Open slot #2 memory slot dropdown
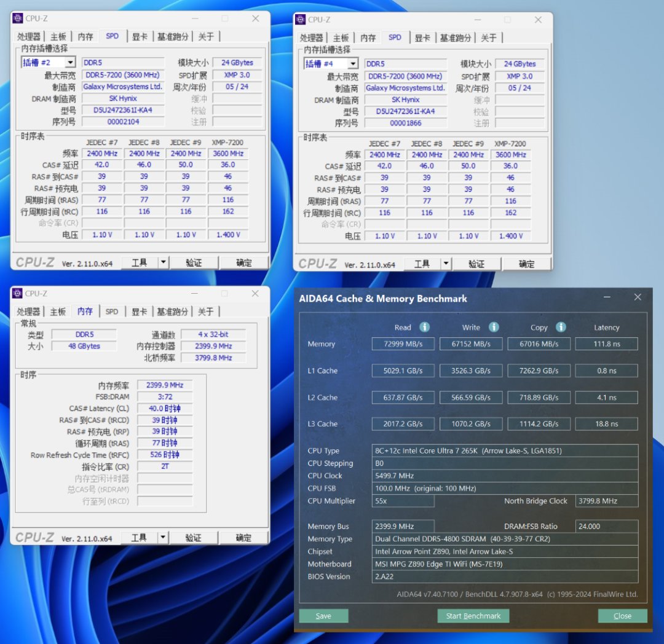The height and width of the screenshot is (644, 664). pos(70,63)
